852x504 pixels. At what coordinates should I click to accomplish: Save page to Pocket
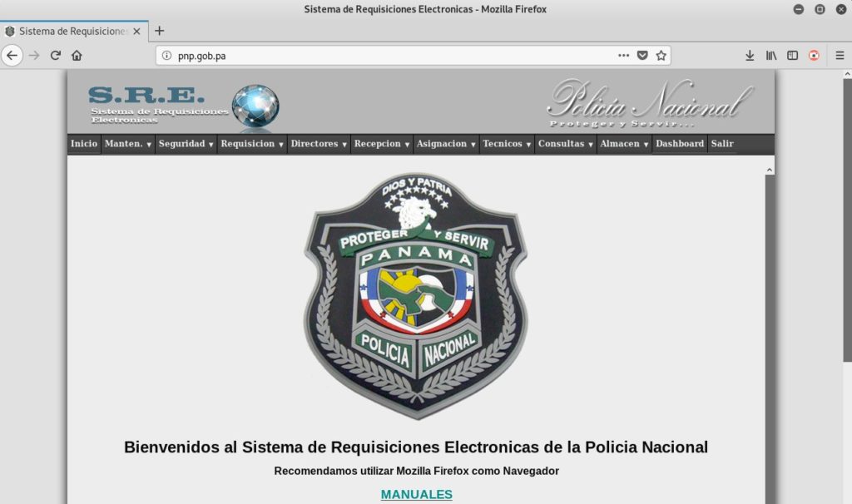click(x=642, y=56)
